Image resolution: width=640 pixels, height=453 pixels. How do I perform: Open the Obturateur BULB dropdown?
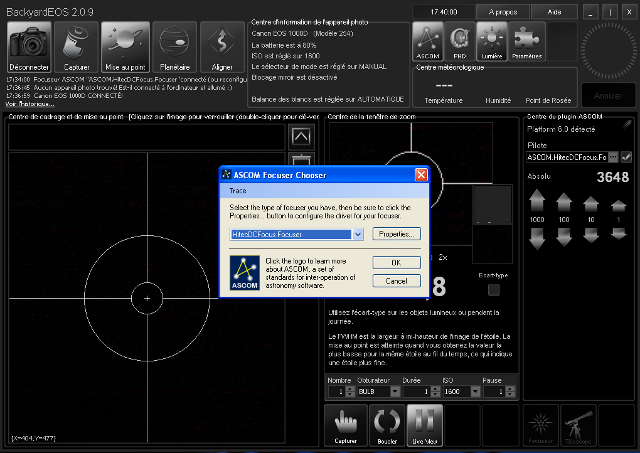tap(395, 392)
